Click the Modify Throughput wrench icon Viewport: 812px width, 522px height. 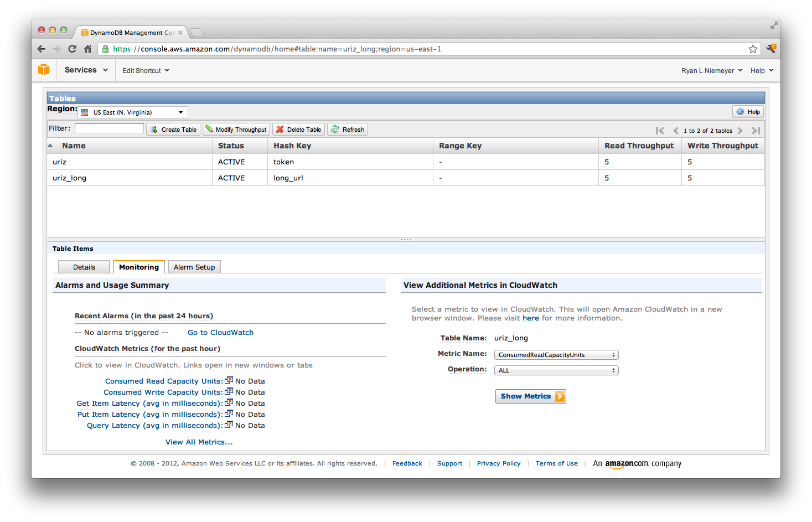[x=210, y=129]
